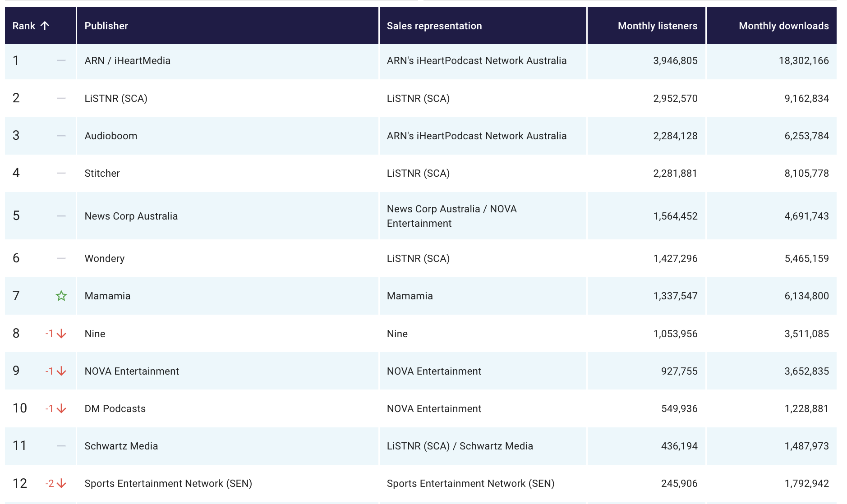The height and width of the screenshot is (504, 847).
Task: Click the no-change dash in Schwartz Media row
Action: click(61, 446)
